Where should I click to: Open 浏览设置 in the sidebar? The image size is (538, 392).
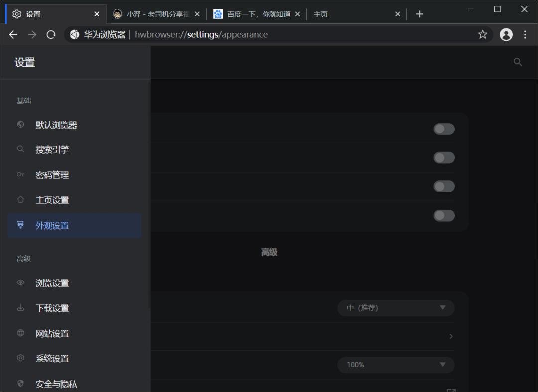coord(52,283)
